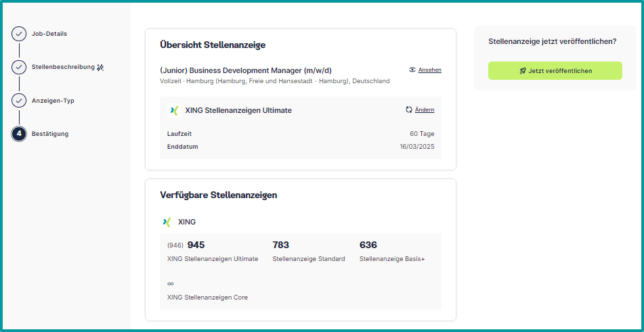
Task: Click the refresh icon next to Ändern
Action: coord(408,110)
